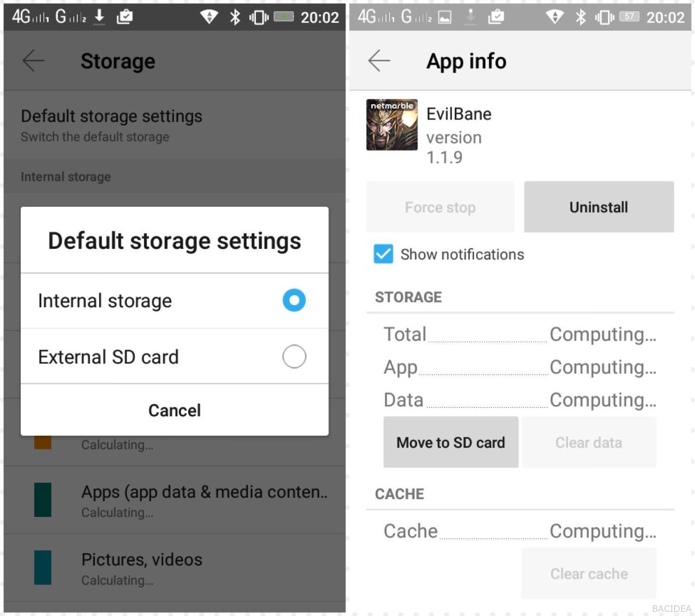Tap the Force stop button

[x=440, y=207]
